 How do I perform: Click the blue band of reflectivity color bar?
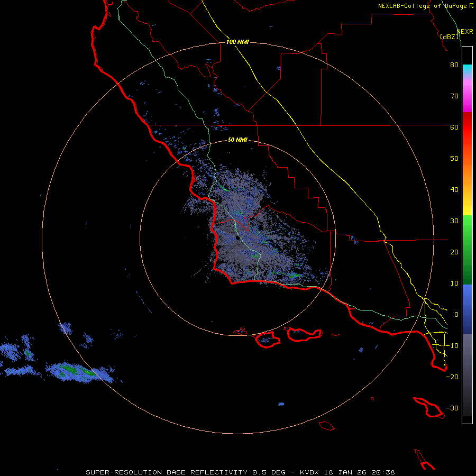coord(467,309)
